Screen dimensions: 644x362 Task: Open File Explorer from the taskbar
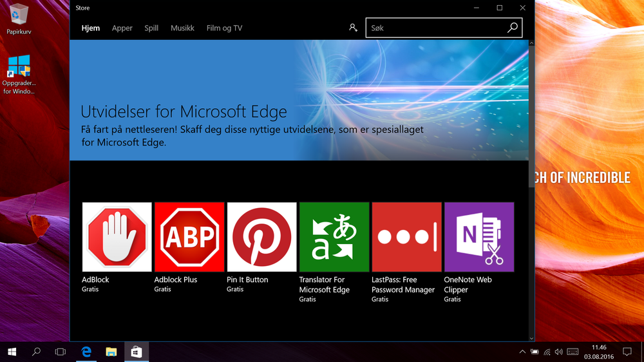point(111,352)
